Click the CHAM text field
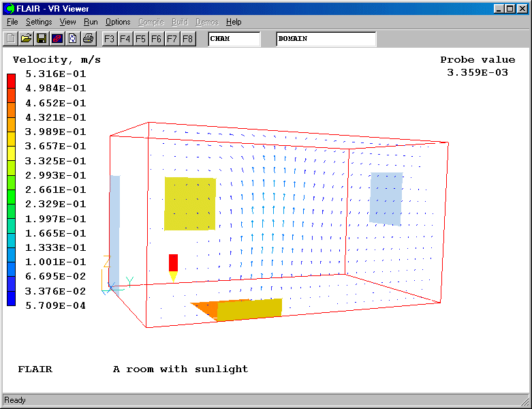The width and height of the screenshot is (532, 409). pos(234,39)
